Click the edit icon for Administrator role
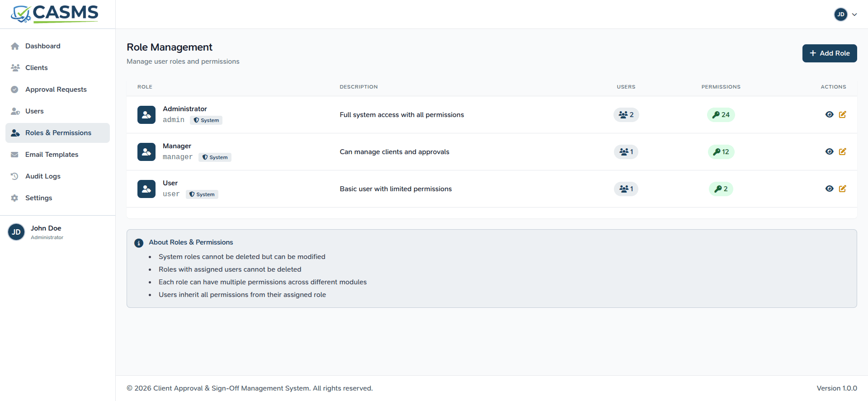 pos(842,115)
